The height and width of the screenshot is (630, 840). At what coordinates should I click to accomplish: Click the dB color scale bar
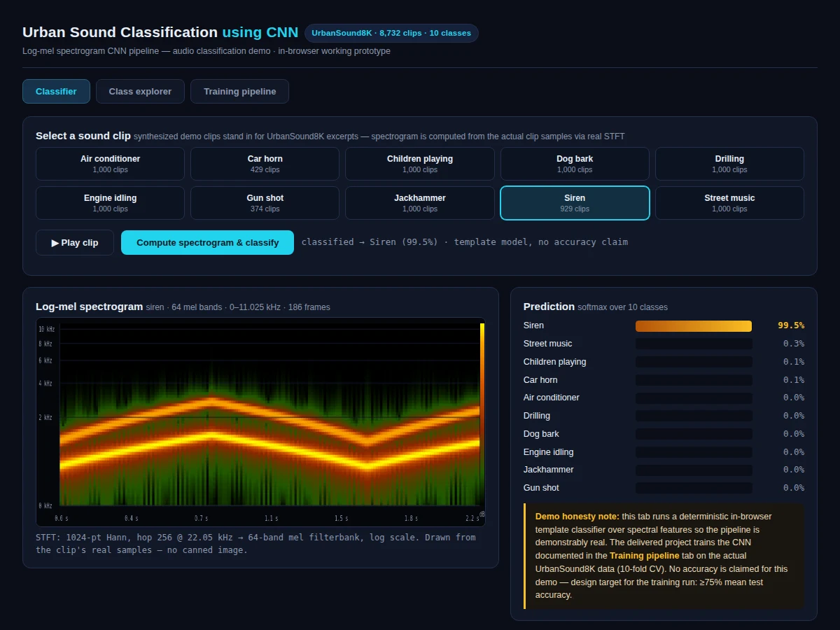482,413
